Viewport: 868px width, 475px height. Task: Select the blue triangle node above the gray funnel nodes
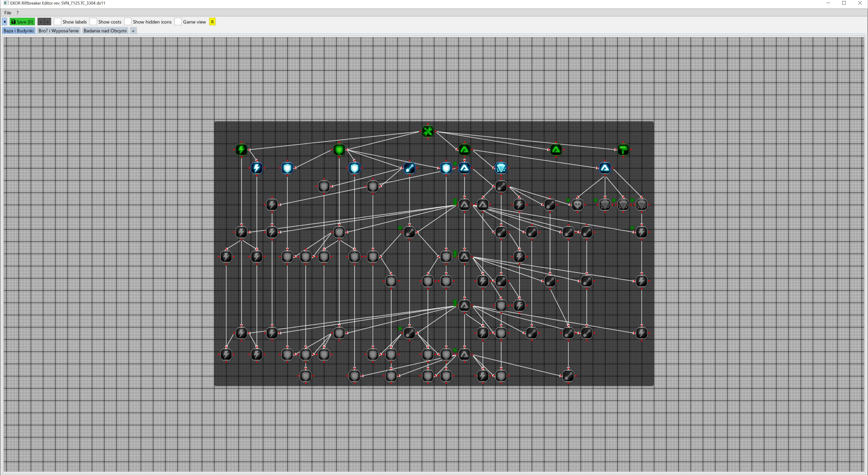(605, 168)
